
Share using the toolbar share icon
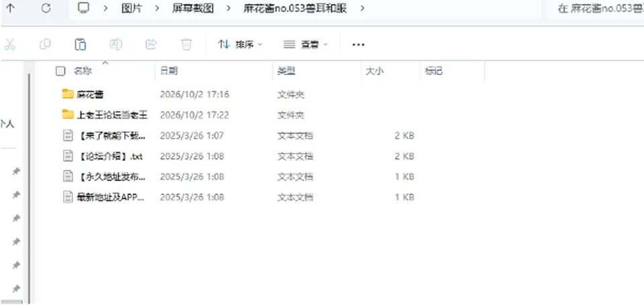click(152, 44)
